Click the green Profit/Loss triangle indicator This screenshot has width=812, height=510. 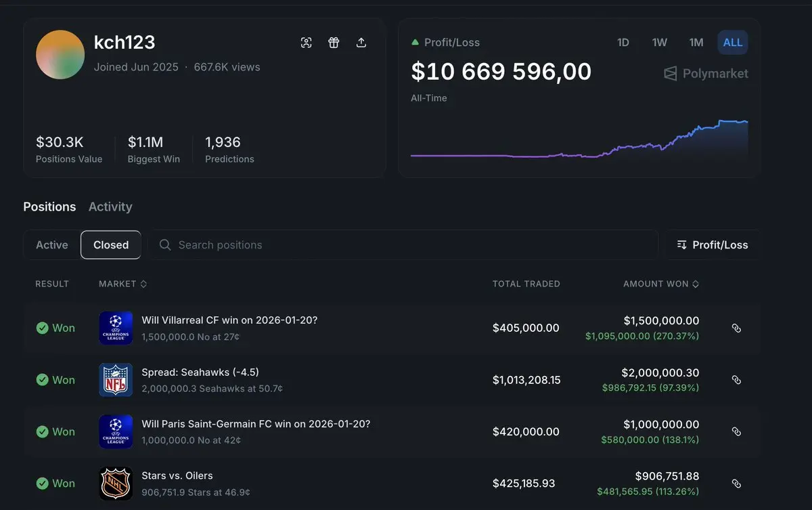point(415,42)
